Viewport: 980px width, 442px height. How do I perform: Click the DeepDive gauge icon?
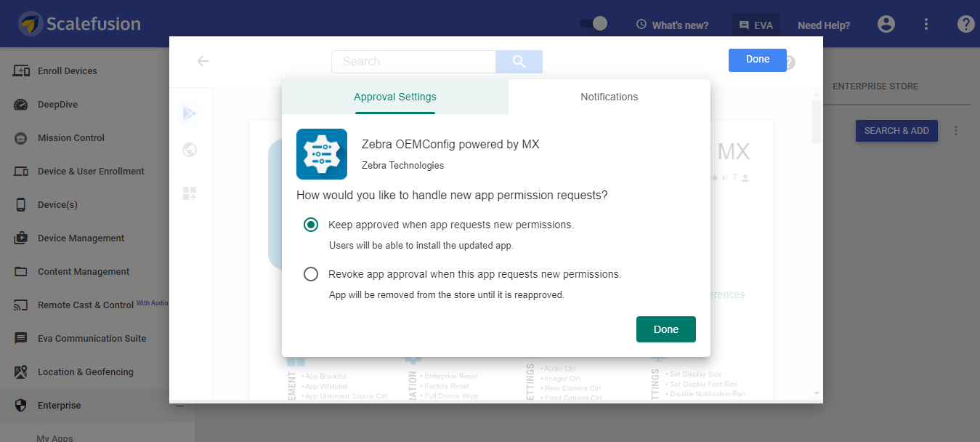point(22,105)
